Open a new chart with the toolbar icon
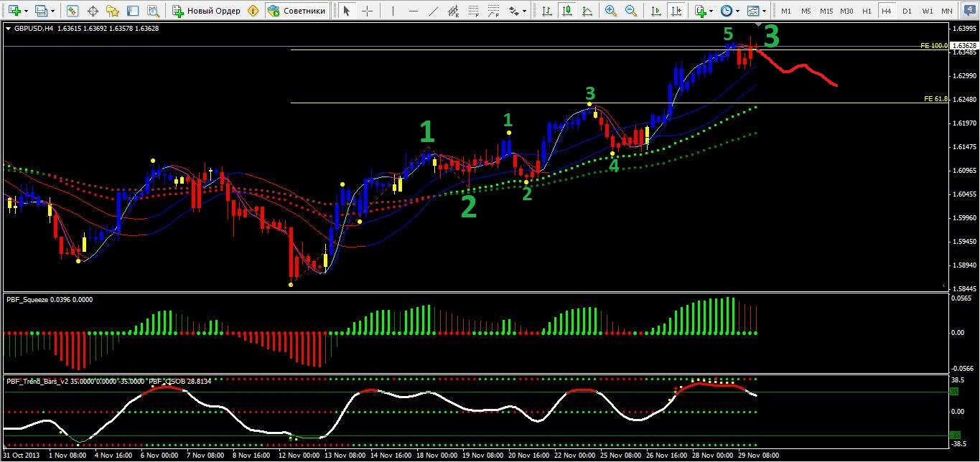 (x=14, y=11)
